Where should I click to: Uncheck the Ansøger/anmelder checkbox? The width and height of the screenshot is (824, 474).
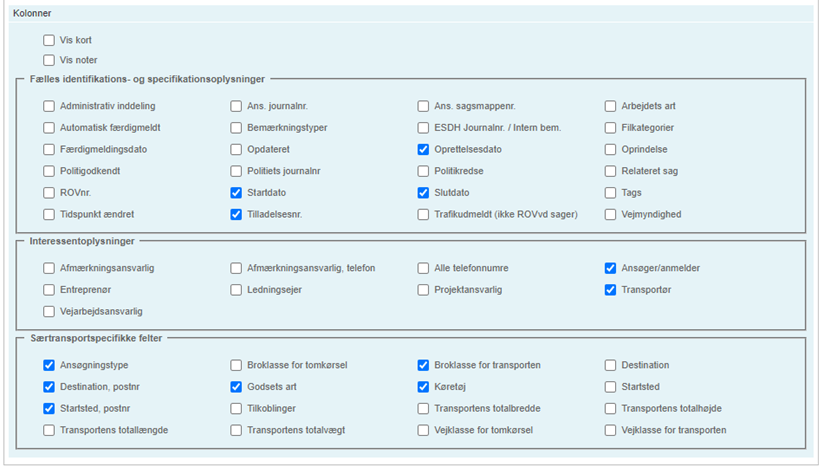pyautogui.click(x=611, y=268)
